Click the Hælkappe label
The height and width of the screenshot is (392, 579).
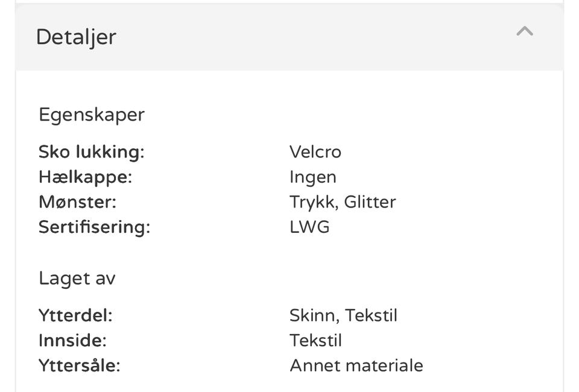pyautogui.click(x=85, y=177)
